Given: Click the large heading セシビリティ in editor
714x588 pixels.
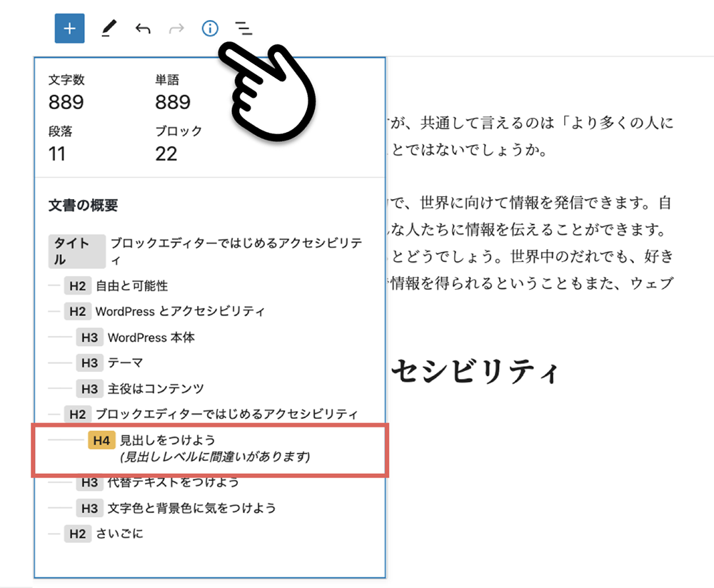Looking at the screenshot, I should [x=475, y=371].
